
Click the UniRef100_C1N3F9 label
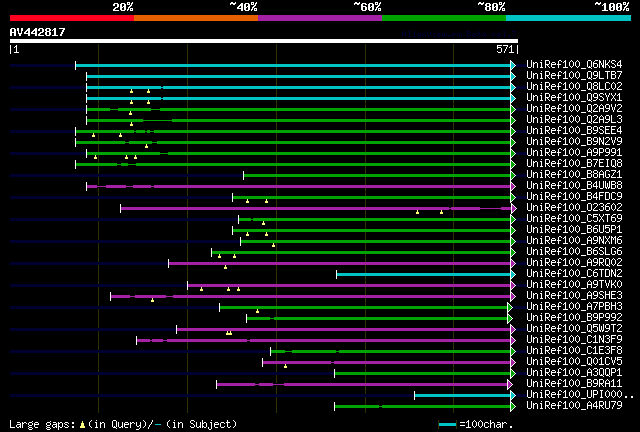(574, 340)
